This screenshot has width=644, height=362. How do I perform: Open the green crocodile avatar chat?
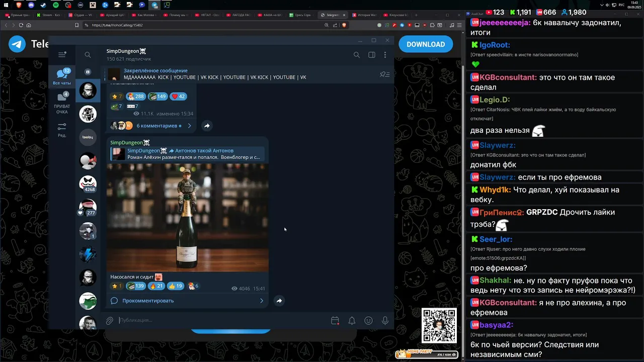(x=88, y=301)
